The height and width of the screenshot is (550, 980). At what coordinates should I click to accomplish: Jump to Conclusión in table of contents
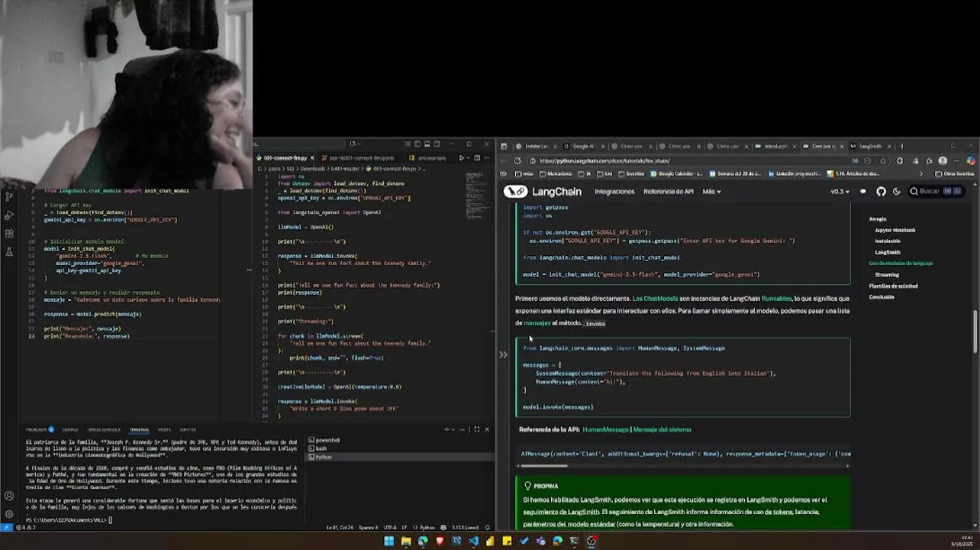coord(882,296)
